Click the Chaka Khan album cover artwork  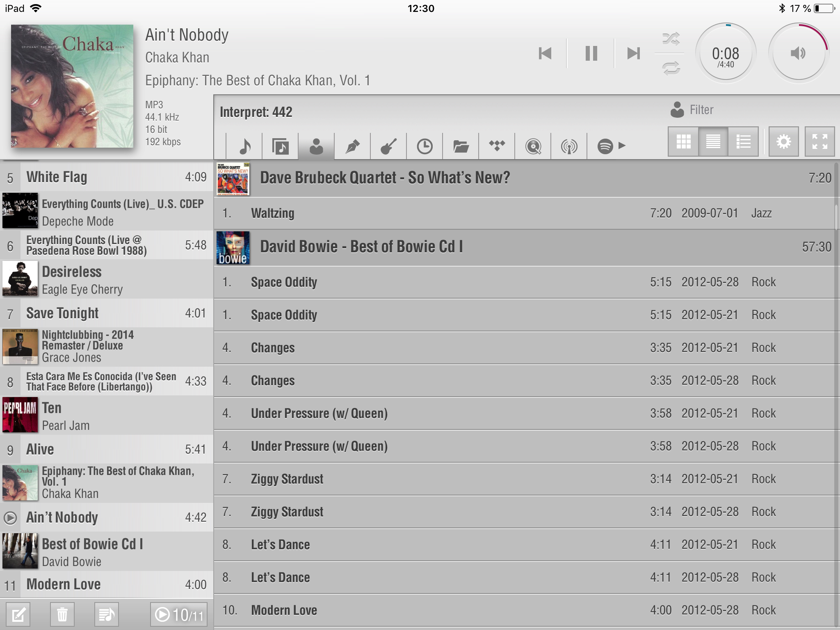click(x=72, y=86)
